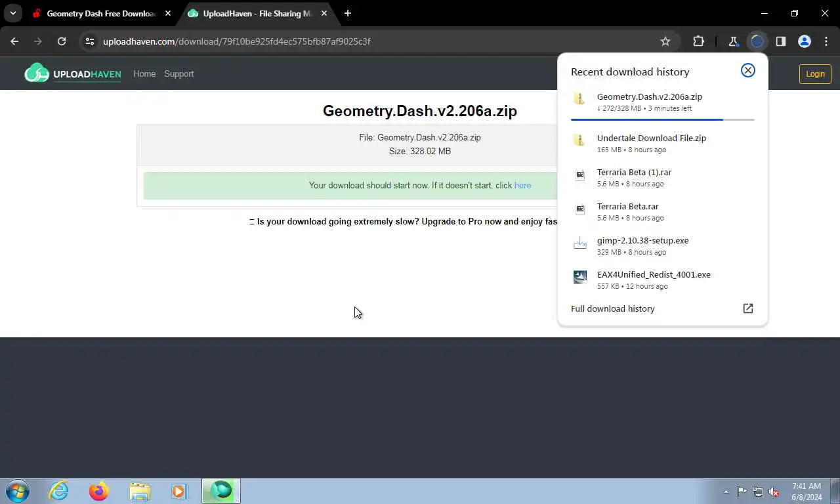840x504 pixels.
Task: Open Chrome Labs flask icon
Action: [734, 41]
